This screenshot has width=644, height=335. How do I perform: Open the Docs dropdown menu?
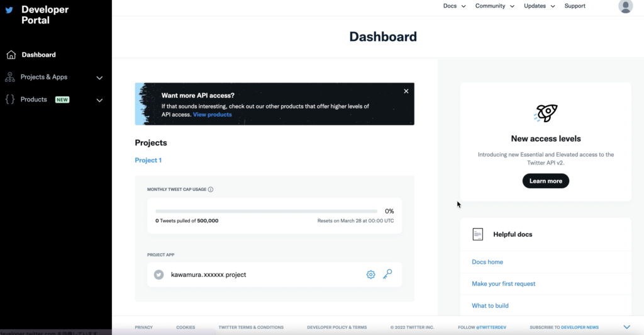click(x=454, y=6)
